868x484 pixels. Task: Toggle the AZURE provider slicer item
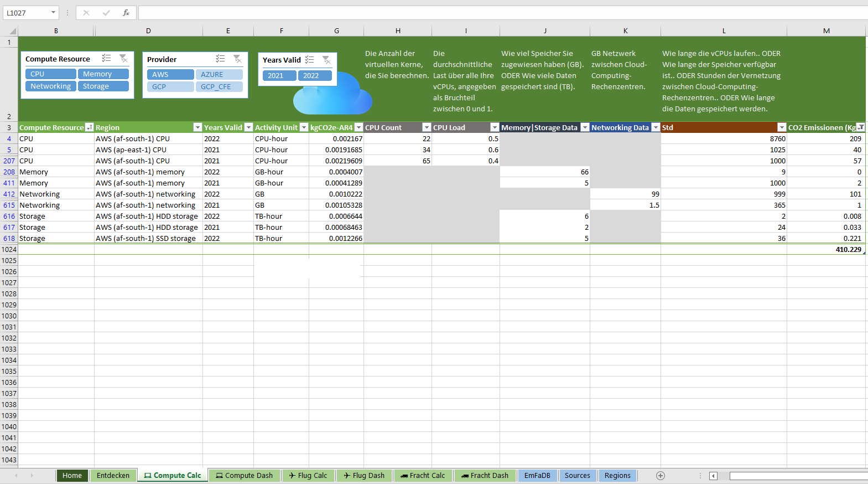point(219,74)
